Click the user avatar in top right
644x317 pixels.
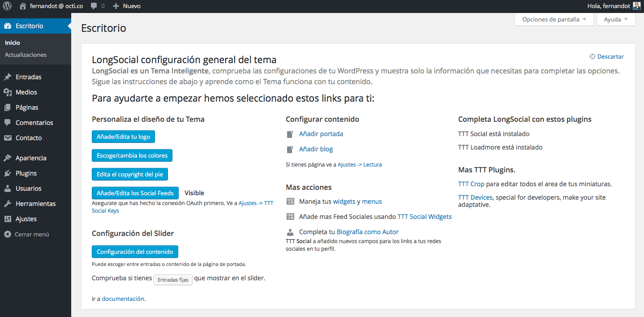click(637, 6)
